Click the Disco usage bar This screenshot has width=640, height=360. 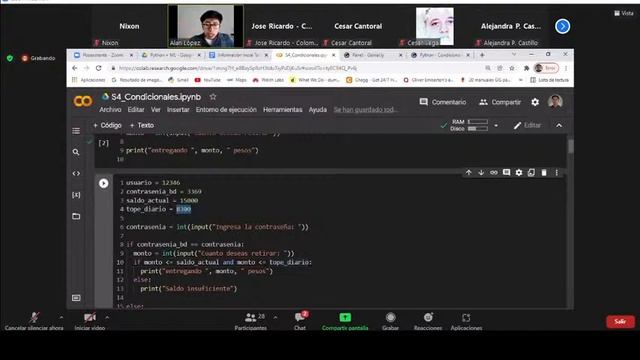point(478,129)
